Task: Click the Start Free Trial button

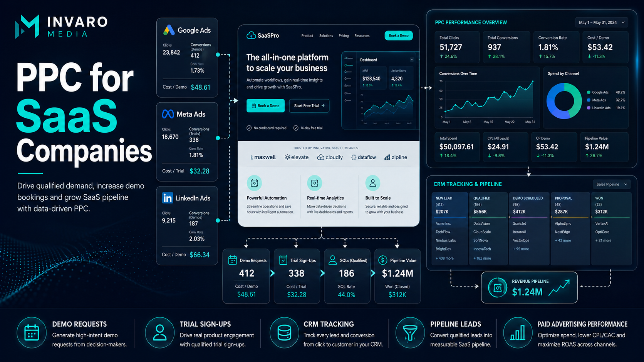Action: tap(309, 106)
